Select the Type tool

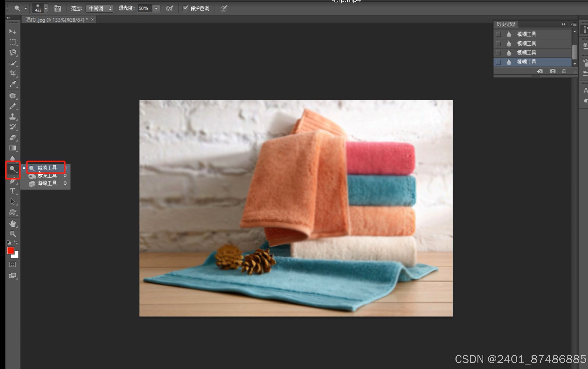tap(13, 191)
